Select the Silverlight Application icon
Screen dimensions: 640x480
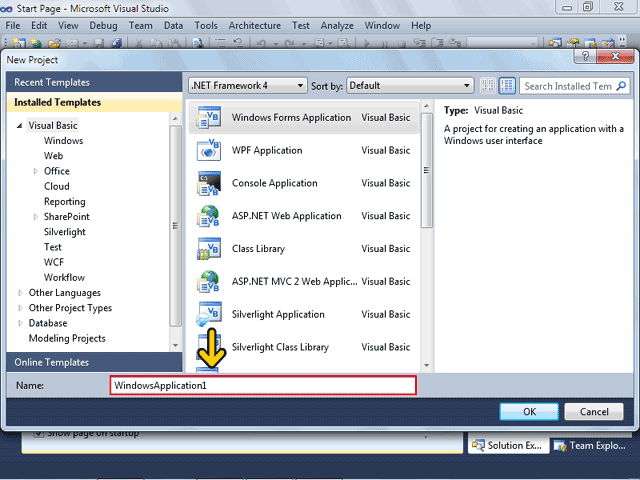(208, 314)
